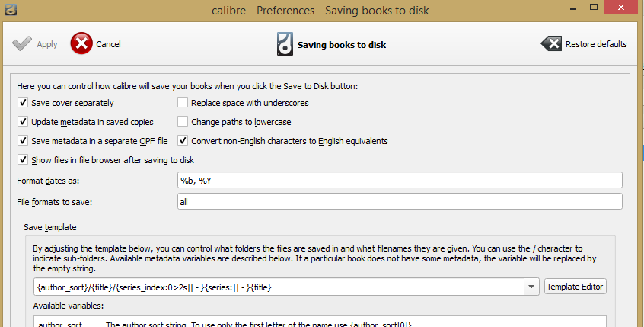Disable Convert non-English characters to English equivalents

pos(183,140)
